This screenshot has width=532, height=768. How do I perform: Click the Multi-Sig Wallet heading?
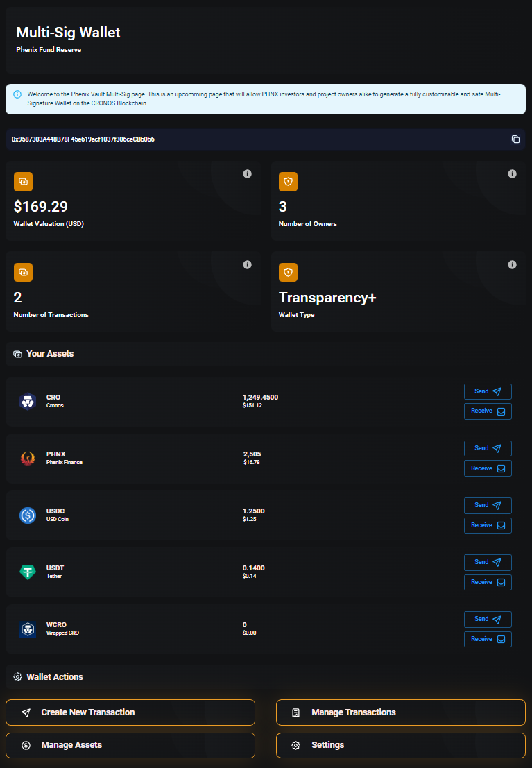68,33
